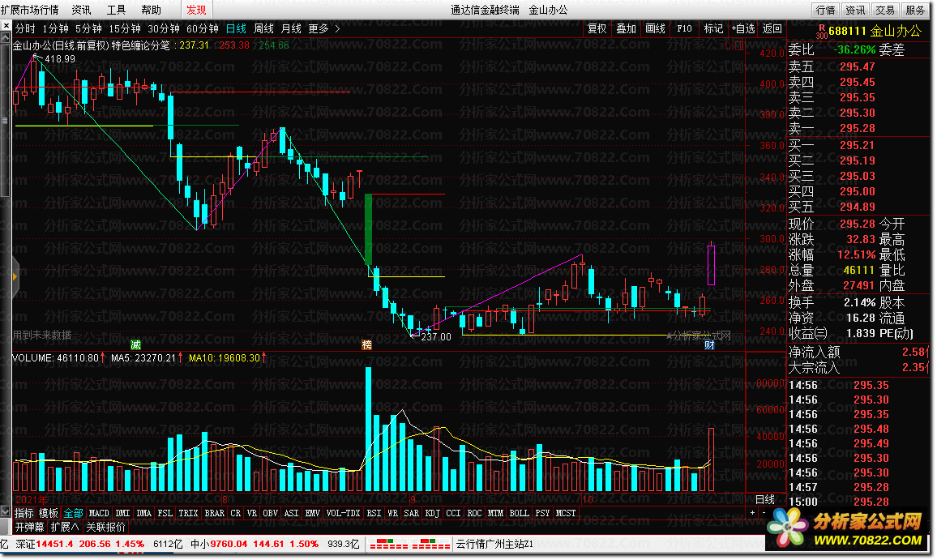This screenshot has height=560, width=937.
Task: Switch sub-chart to MACD indicator
Action: [99, 513]
